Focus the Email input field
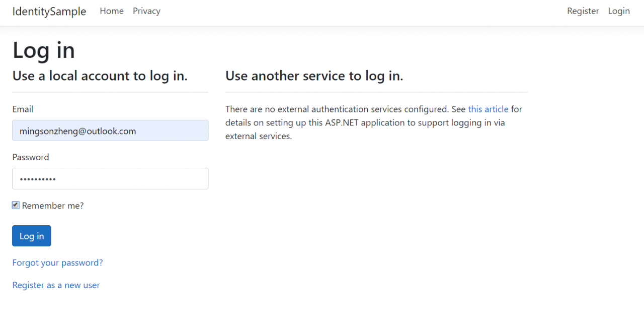 coord(110,131)
